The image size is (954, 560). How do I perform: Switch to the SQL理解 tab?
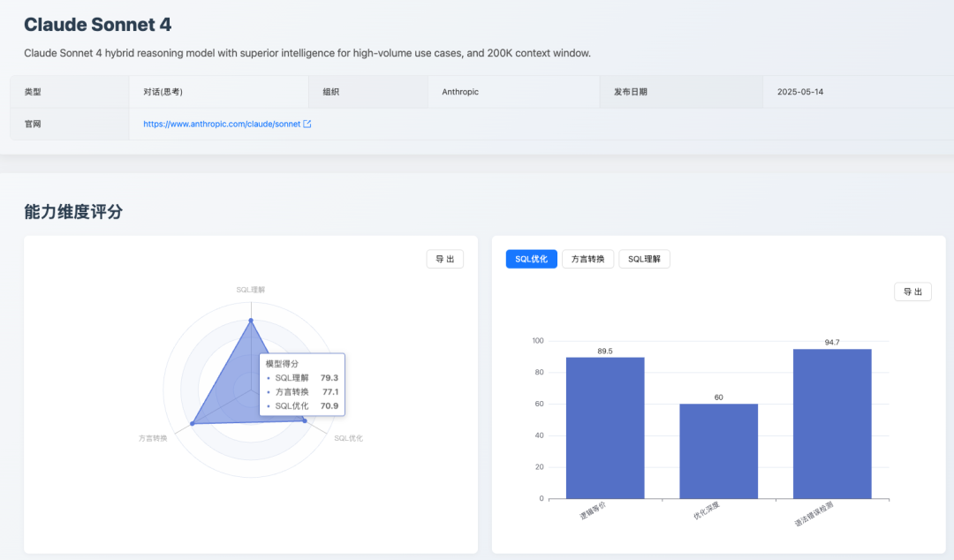pyautogui.click(x=644, y=259)
